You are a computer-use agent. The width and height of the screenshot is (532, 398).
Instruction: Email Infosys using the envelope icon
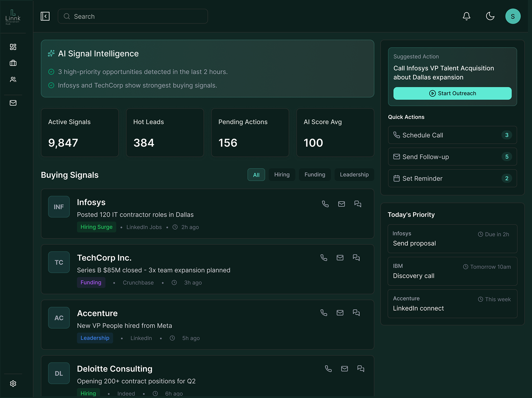click(x=342, y=204)
